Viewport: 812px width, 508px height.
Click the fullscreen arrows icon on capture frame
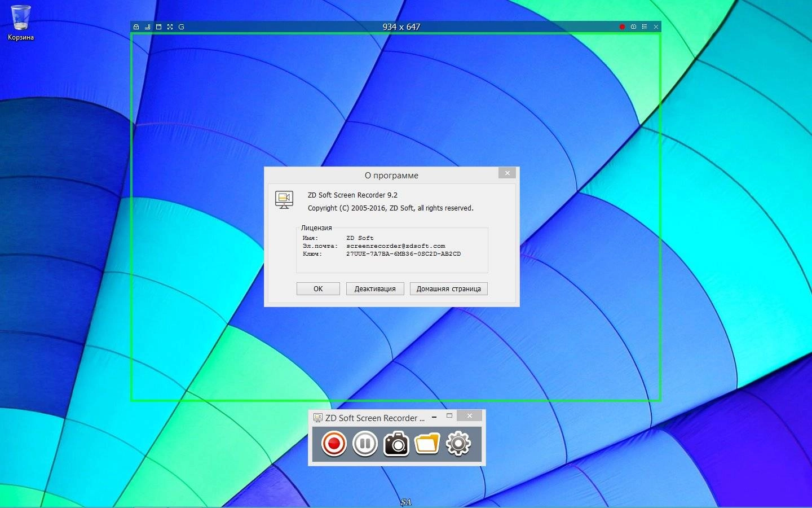pos(170,27)
